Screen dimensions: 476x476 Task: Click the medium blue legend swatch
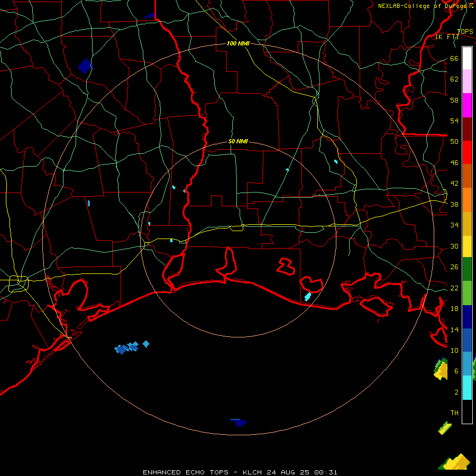(x=467, y=340)
